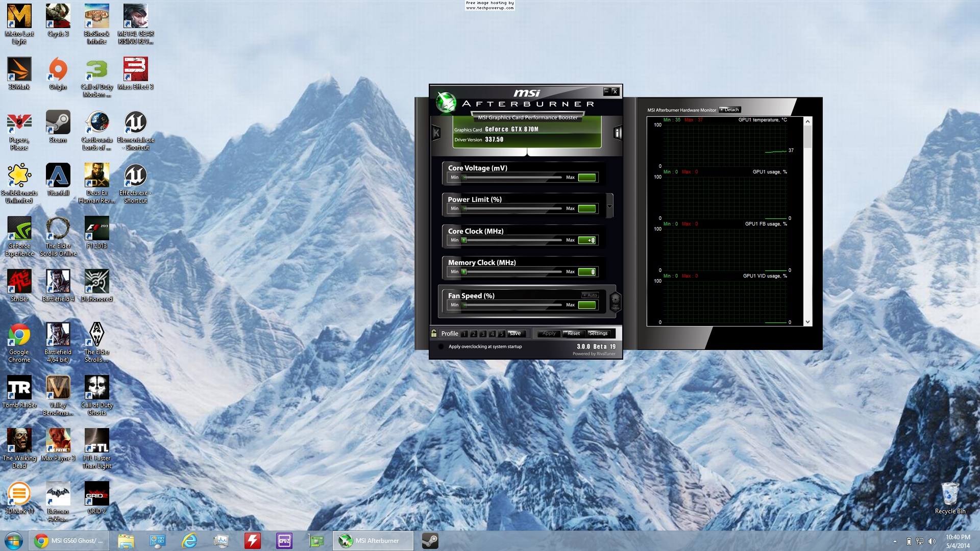The height and width of the screenshot is (551, 980).
Task: Open Internet Explorer from the taskbar
Action: pos(189,541)
